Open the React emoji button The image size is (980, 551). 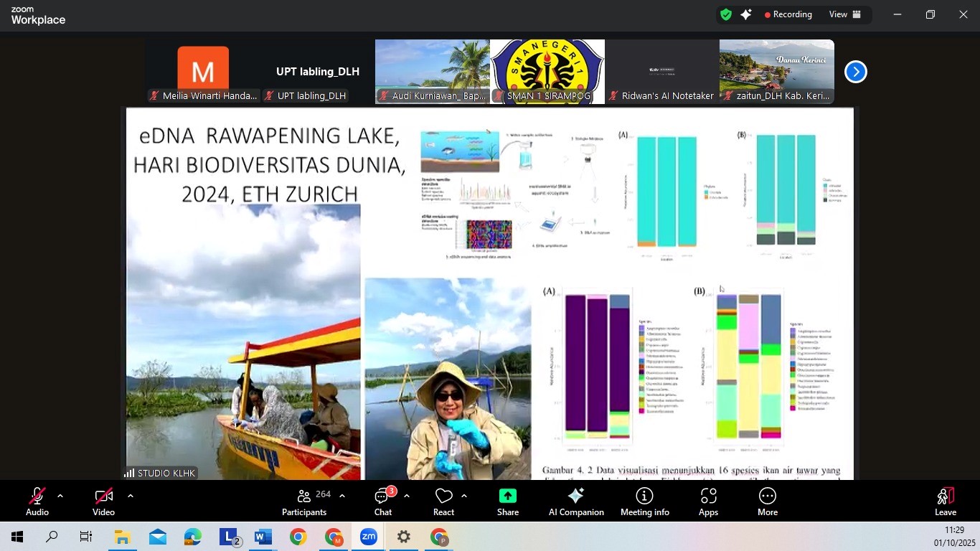tap(443, 501)
